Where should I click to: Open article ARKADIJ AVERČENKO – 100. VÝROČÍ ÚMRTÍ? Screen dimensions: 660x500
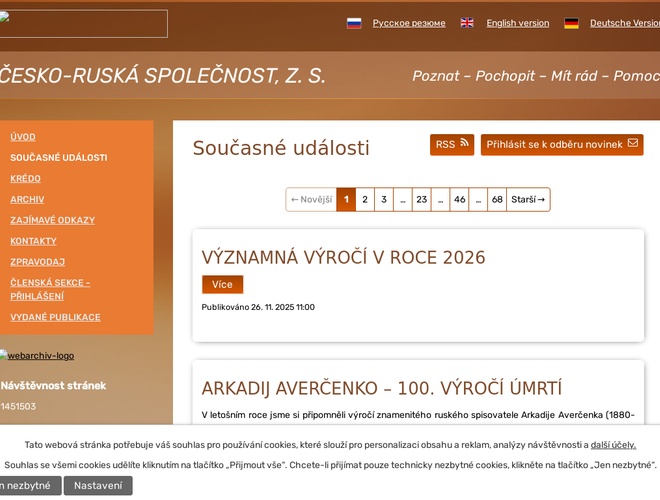click(382, 388)
